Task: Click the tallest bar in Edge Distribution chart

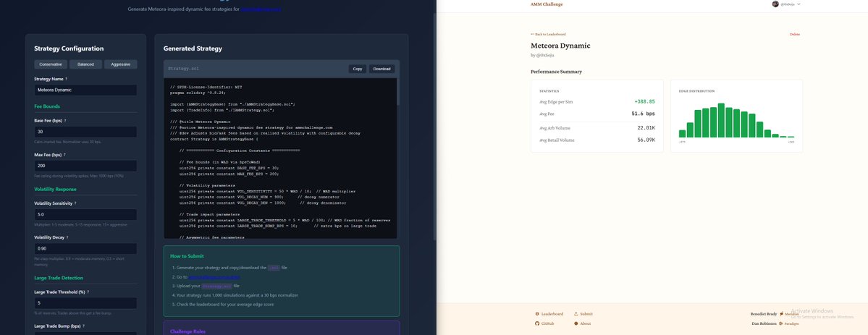Action: pos(721,120)
